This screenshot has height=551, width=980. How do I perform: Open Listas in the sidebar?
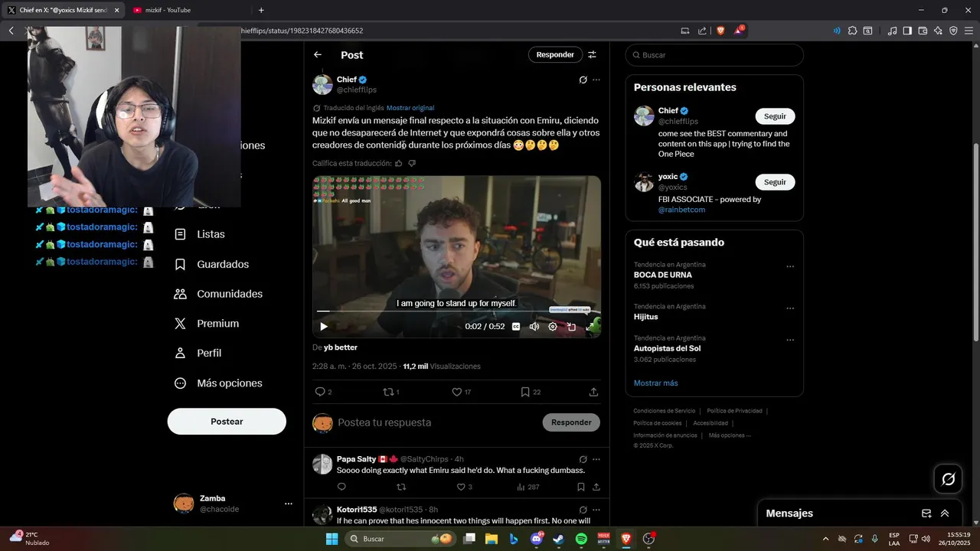point(201,234)
